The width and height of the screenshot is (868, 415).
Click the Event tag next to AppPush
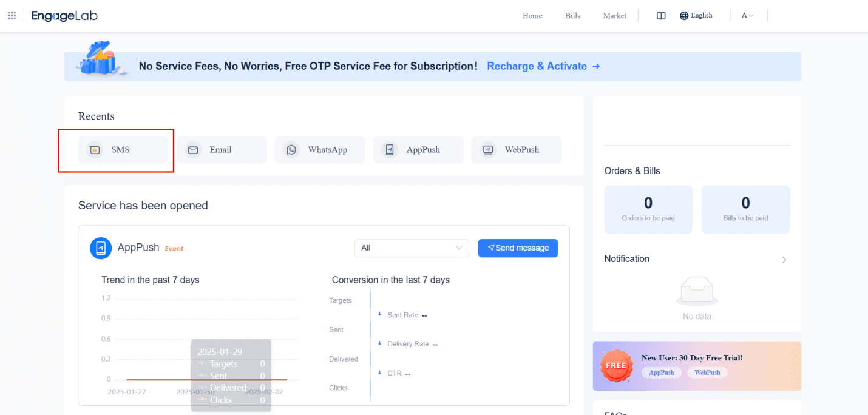coord(174,249)
